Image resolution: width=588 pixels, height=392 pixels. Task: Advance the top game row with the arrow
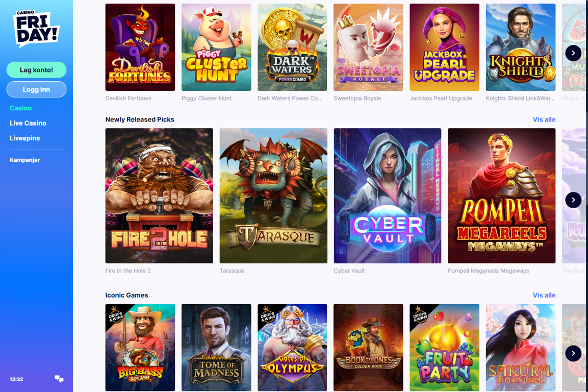[x=573, y=53]
